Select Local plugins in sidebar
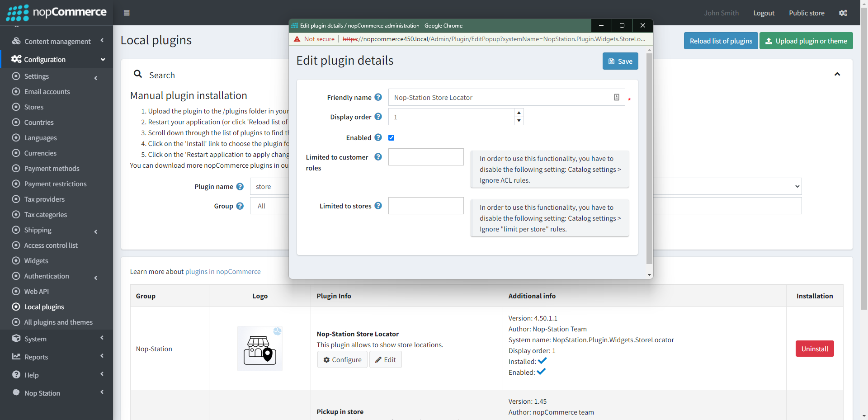Viewport: 868px width, 420px height. coord(44,307)
